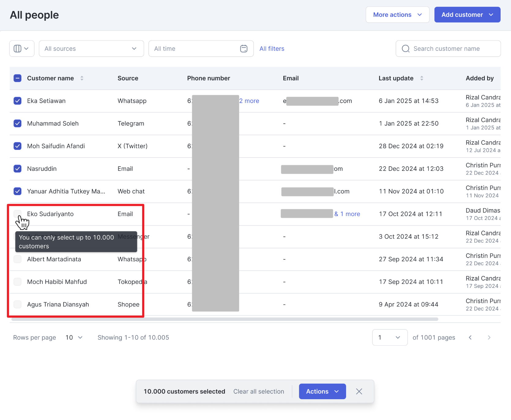This screenshot has width=511, height=420.
Task: Click the Email column header
Action: tap(291, 78)
